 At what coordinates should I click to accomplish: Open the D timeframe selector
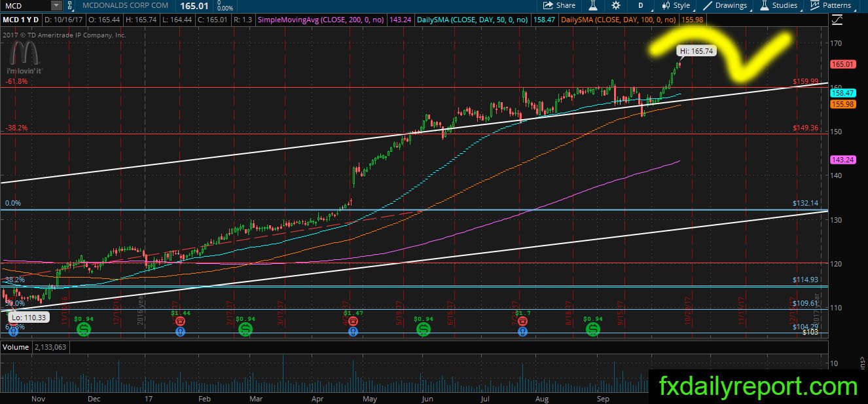pos(641,5)
